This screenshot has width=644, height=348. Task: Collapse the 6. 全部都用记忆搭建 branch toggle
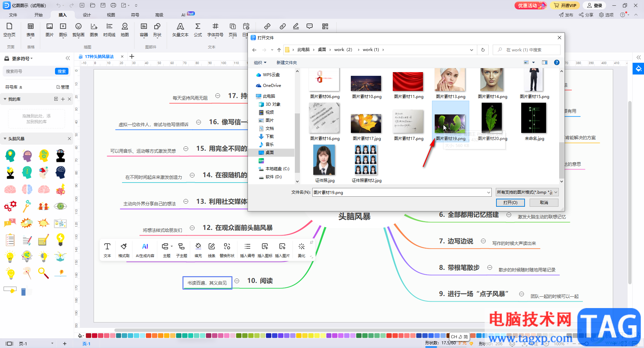(x=509, y=215)
